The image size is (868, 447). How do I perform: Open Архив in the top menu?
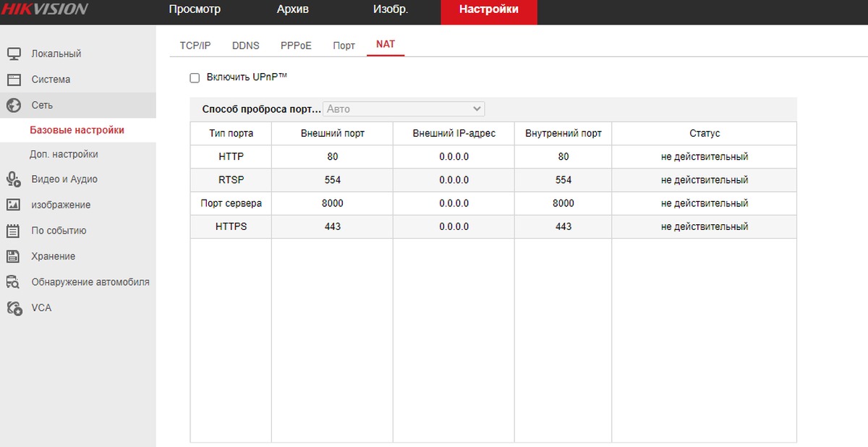coord(292,9)
